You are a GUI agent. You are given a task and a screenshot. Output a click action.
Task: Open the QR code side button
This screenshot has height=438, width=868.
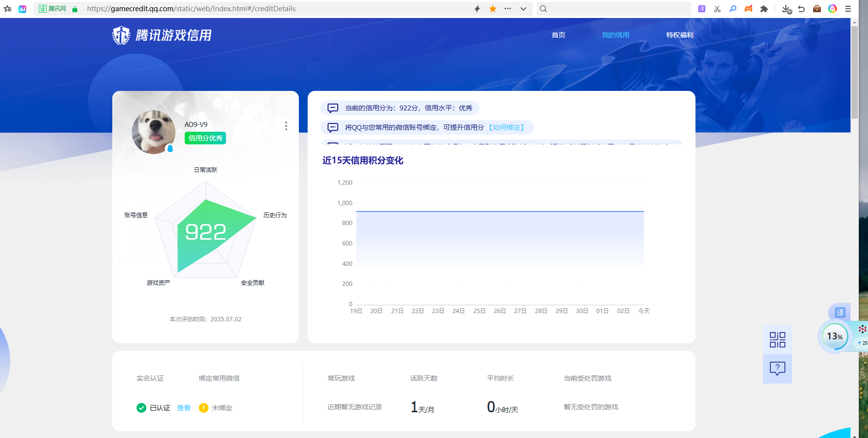point(778,340)
